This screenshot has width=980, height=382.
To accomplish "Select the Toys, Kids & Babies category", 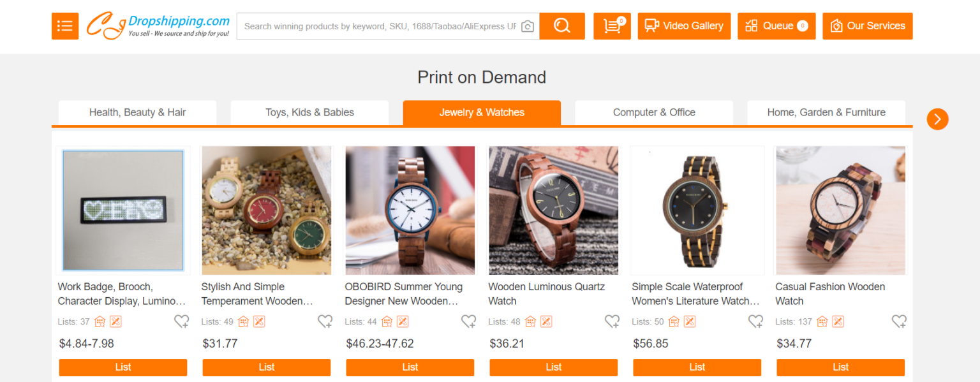I will click(309, 112).
